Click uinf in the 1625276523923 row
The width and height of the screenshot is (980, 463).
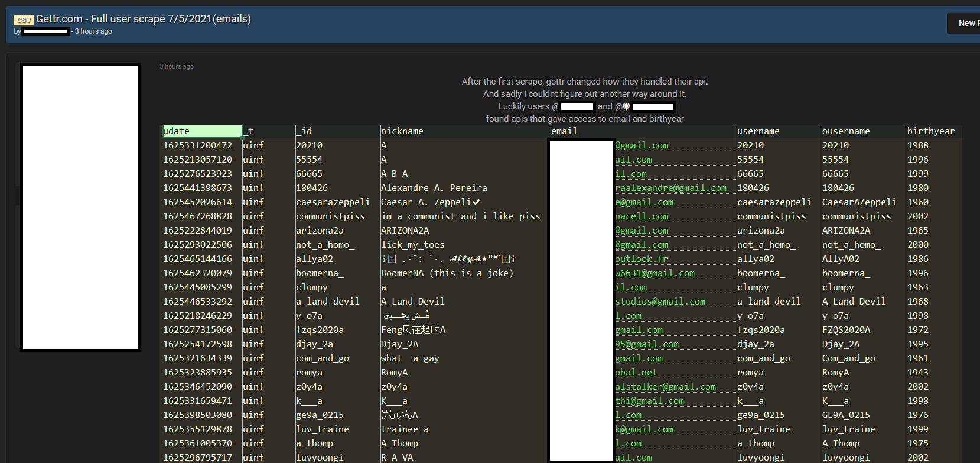click(x=253, y=174)
